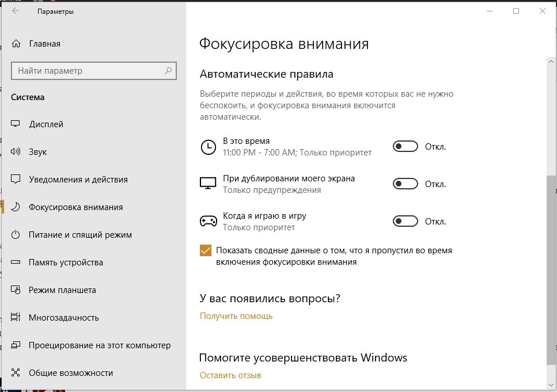Enable the В это время toggle
Screen dimensions: 557x392
(x=405, y=147)
